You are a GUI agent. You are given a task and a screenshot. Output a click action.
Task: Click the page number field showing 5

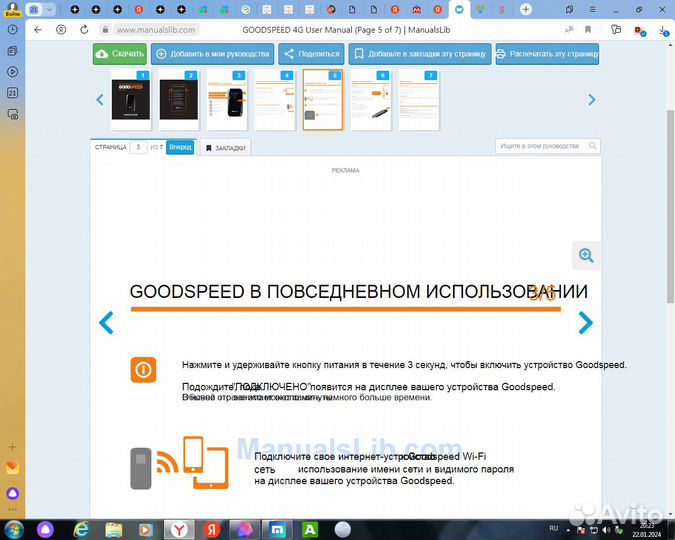pyautogui.click(x=138, y=147)
